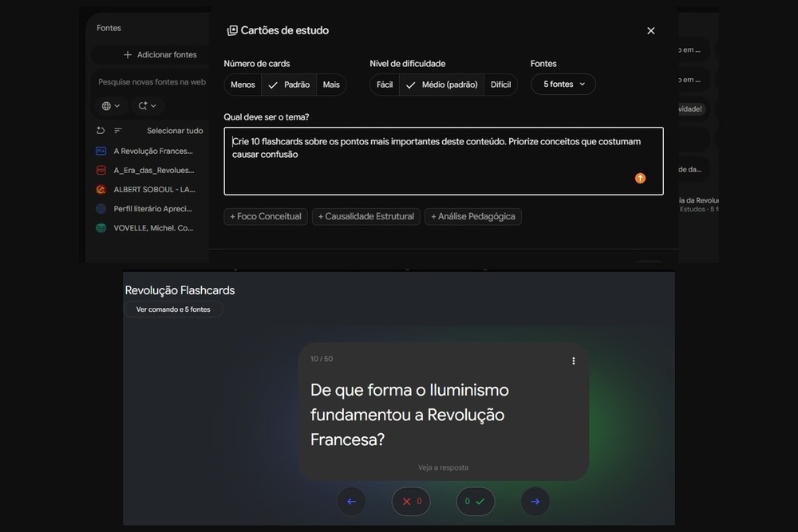This screenshot has width=798, height=532.
Task: Click the orange submit arrow icon
Action: (640, 178)
